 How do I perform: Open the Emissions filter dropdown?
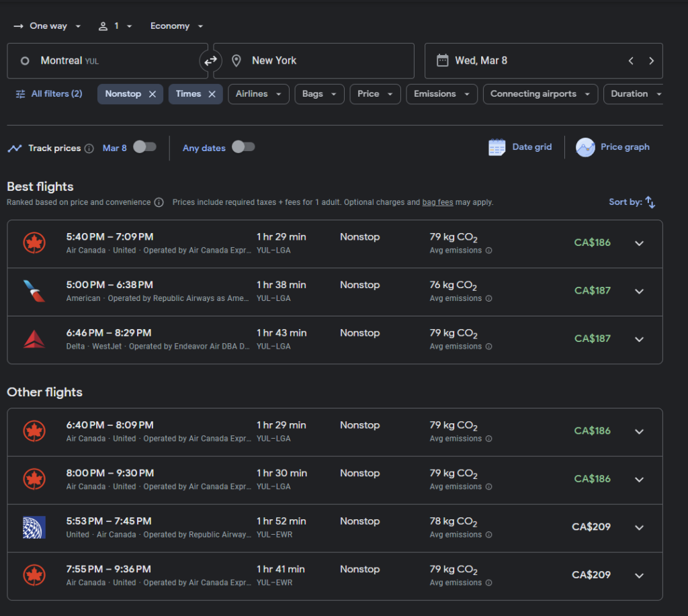(x=441, y=94)
